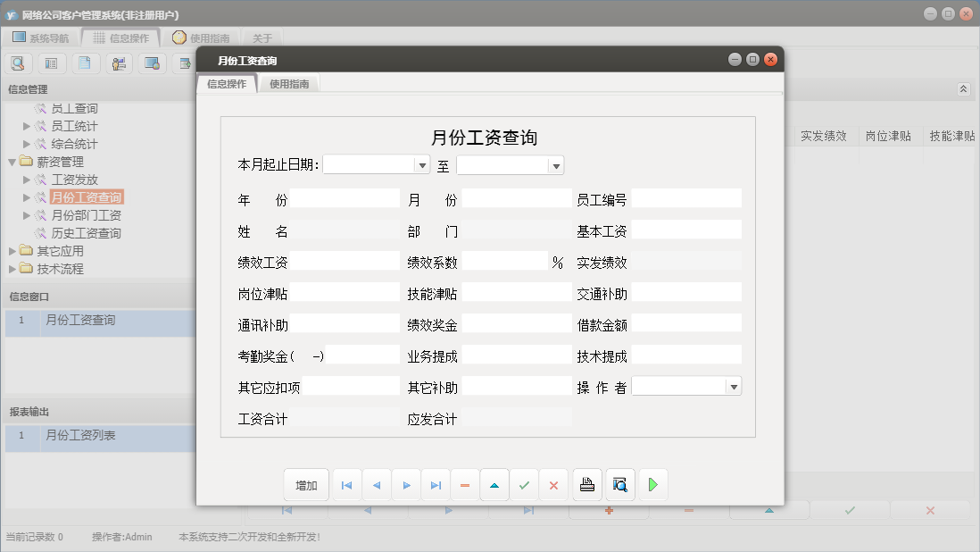Open the record list toolbar icon
Viewport: 980px width, 552px height.
(49, 63)
